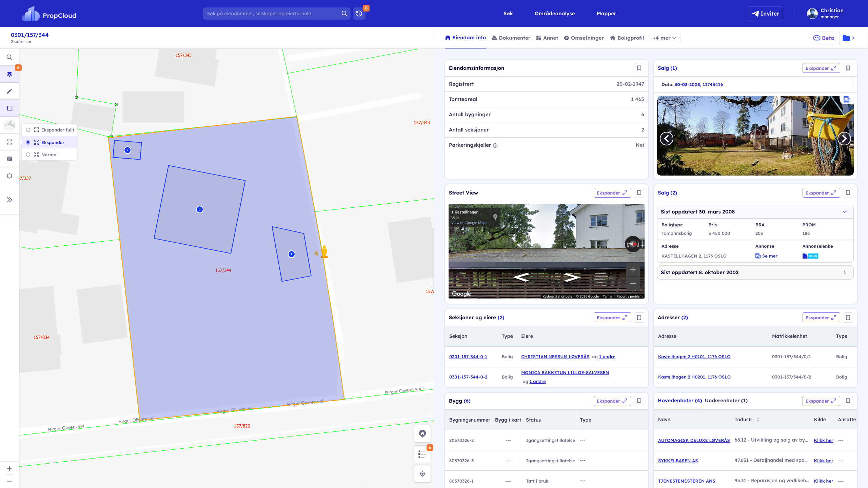Select the pencil draw tool
The width and height of the screenshot is (868, 488).
[9, 91]
